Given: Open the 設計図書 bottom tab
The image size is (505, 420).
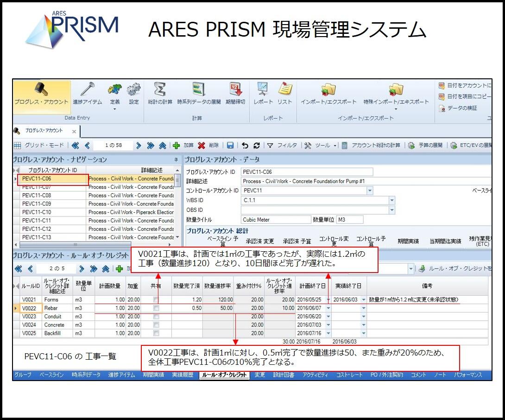Looking at the screenshot, I should [284, 375].
